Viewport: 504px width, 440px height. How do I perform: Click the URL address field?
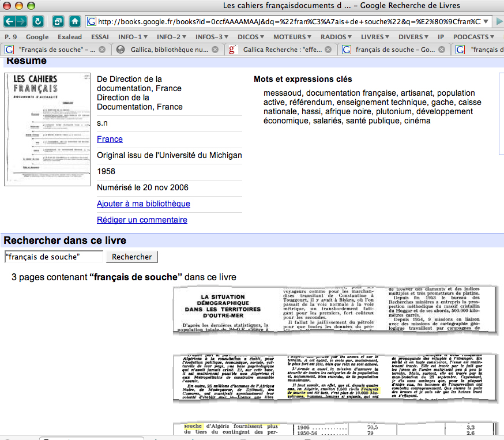coord(289,21)
